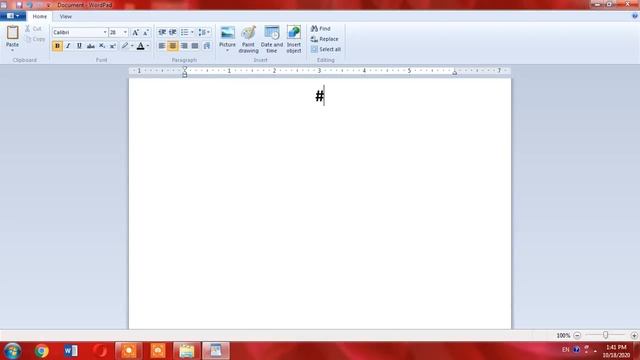Image resolution: width=640 pixels, height=360 pixels.
Task: Toggle Superscript formatting
Action: tap(113, 46)
